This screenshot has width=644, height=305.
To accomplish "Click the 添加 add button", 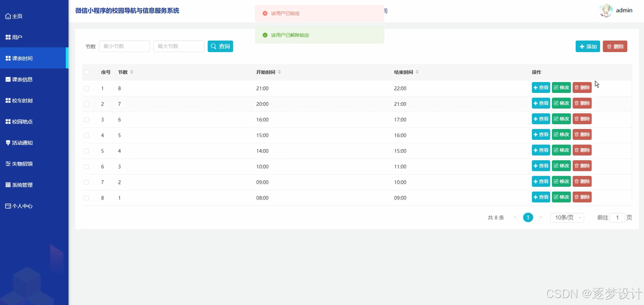I will [x=588, y=46].
